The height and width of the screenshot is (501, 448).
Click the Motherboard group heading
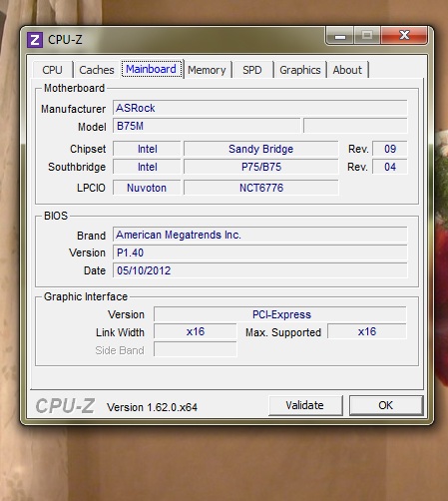coord(75,88)
